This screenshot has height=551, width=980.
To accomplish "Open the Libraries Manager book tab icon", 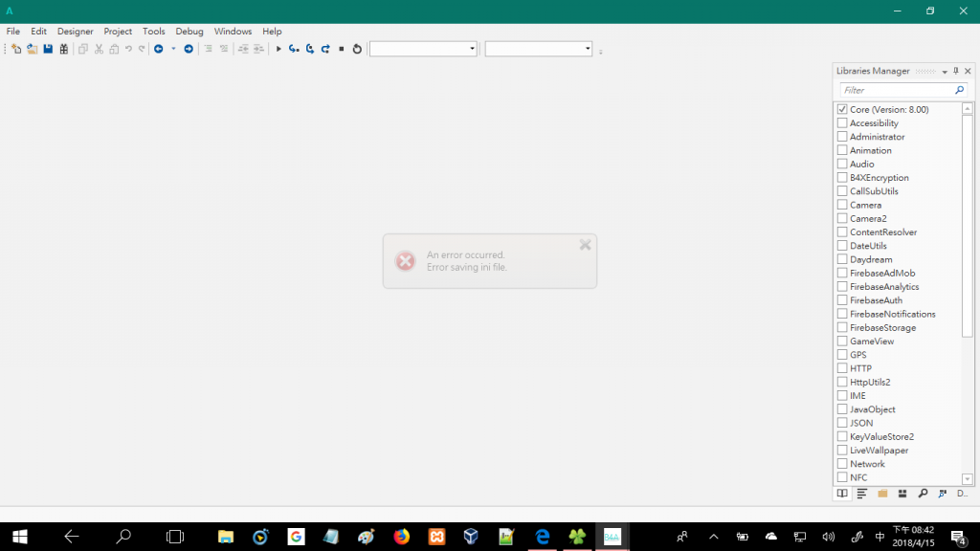I will point(842,494).
